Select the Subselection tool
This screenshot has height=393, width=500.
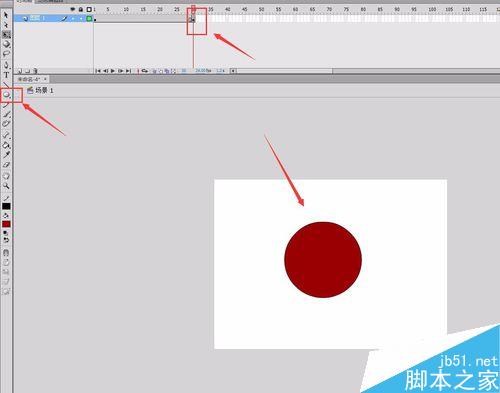[x=6, y=25]
